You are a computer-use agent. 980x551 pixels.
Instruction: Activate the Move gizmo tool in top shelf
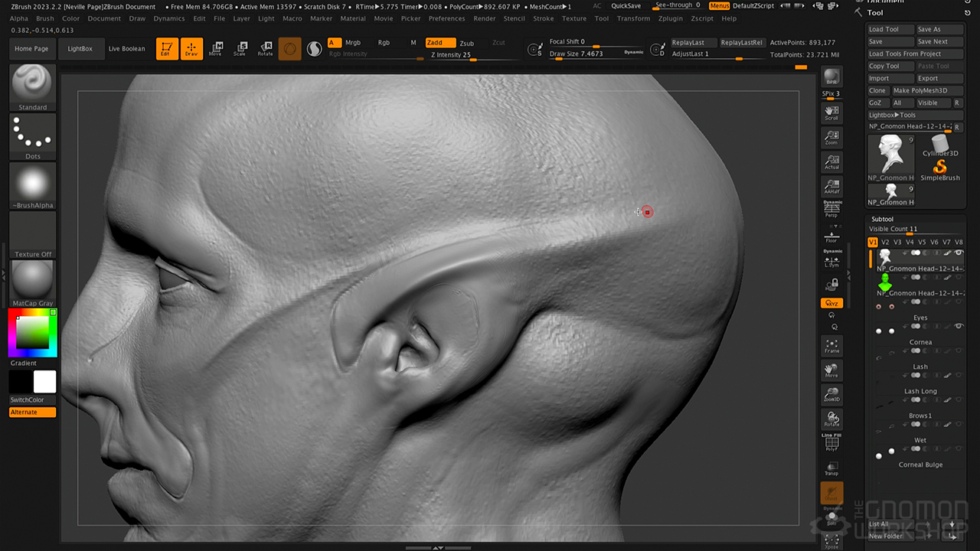coord(216,49)
